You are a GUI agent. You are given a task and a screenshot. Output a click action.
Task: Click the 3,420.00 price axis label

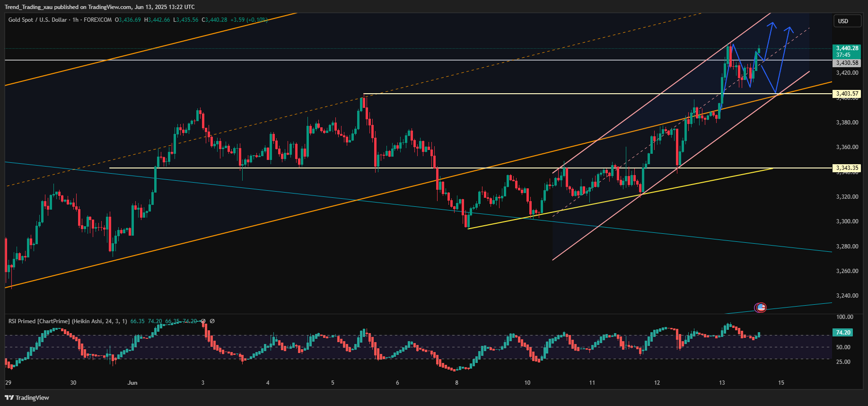click(847, 73)
